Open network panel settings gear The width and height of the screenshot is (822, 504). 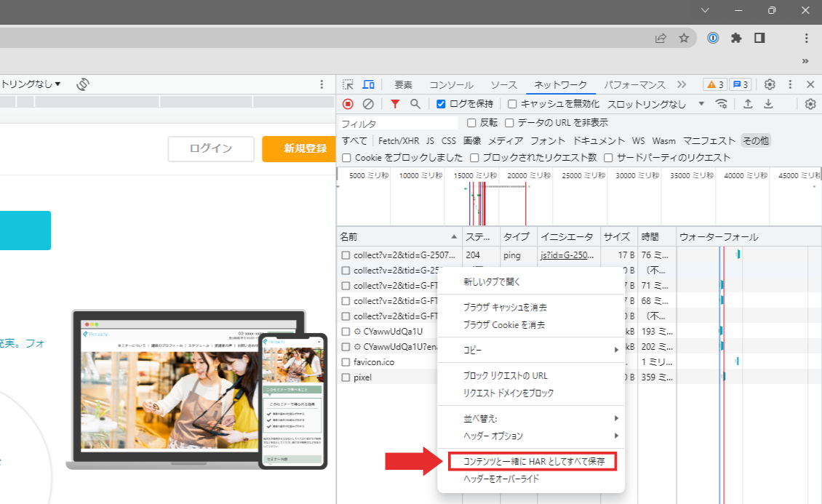point(810,104)
